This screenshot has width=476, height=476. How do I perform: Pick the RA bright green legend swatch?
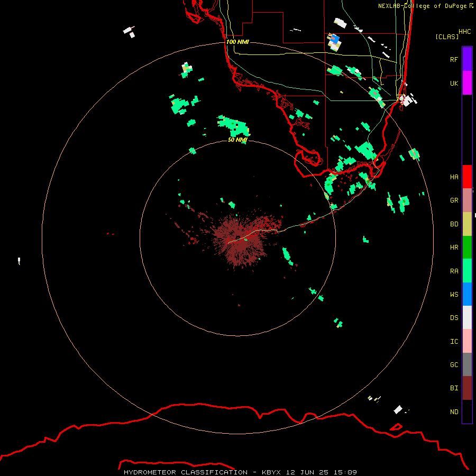[x=467, y=271]
